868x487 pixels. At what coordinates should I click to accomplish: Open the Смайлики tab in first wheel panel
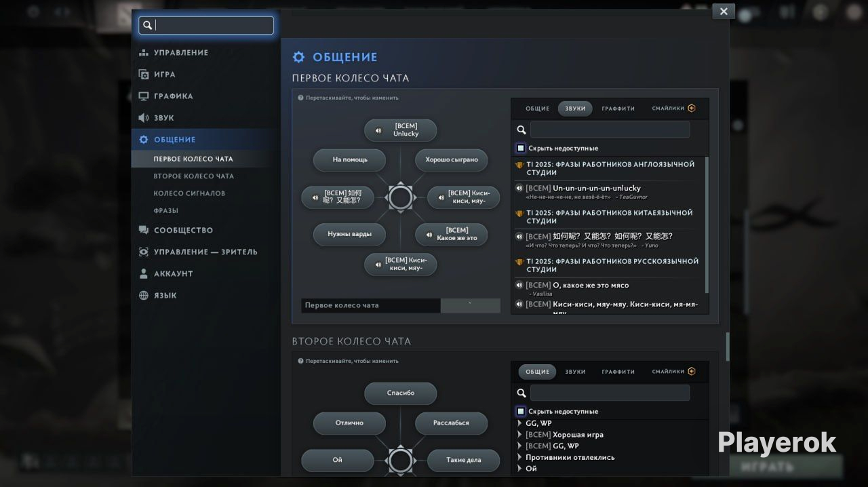tap(668, 109)
